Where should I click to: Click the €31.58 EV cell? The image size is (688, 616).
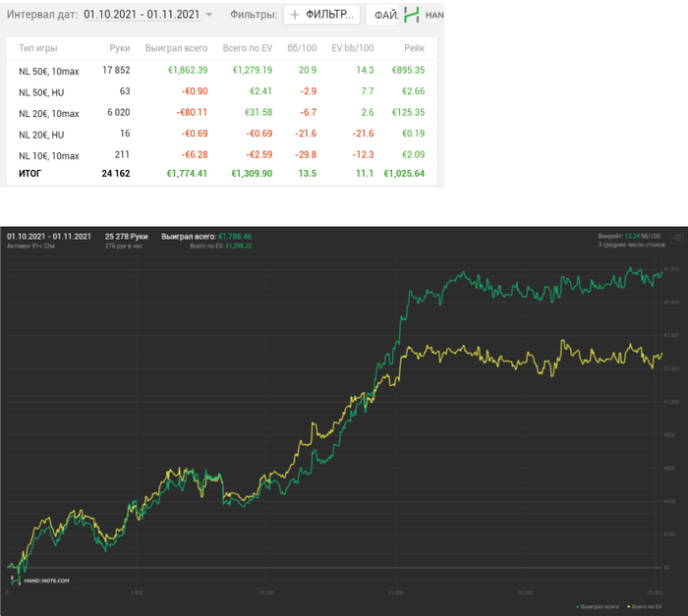[258, 112]
